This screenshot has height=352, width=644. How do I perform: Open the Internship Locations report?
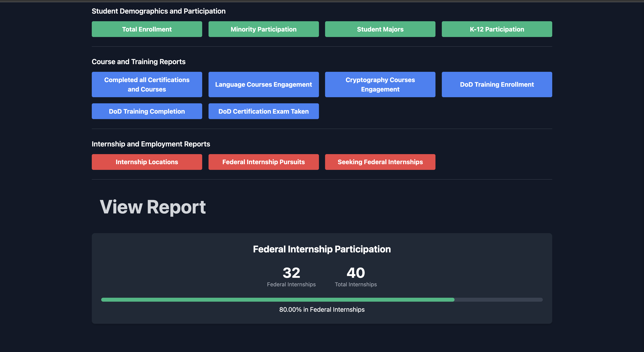coord(147,162)
